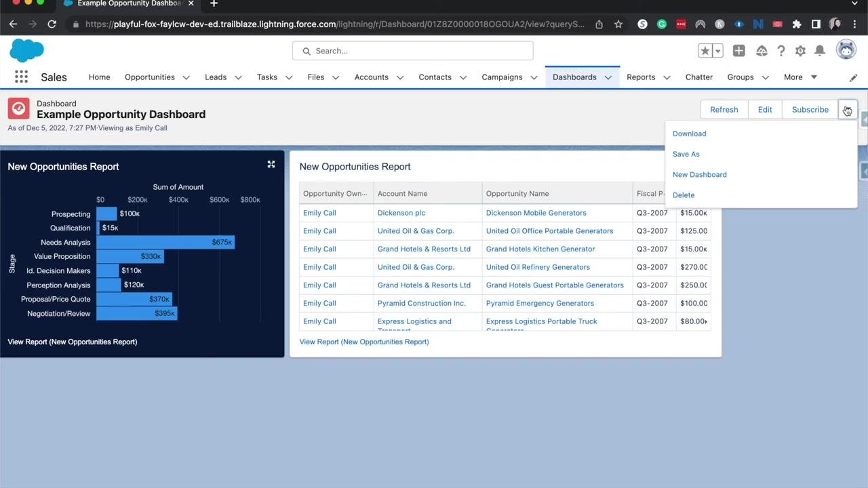The image size is (868, 488).
Task: Choose New Dashboard menu option
Action: pyautogui.click(x=700, y=174)
